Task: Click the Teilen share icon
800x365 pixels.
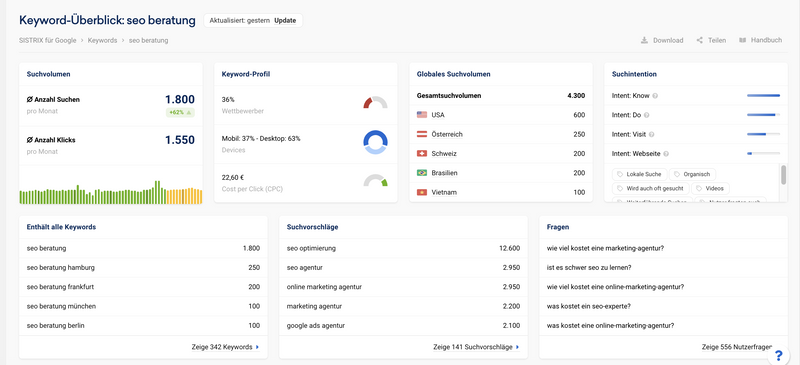Action: pyautogui.click(x=699, y=40)
